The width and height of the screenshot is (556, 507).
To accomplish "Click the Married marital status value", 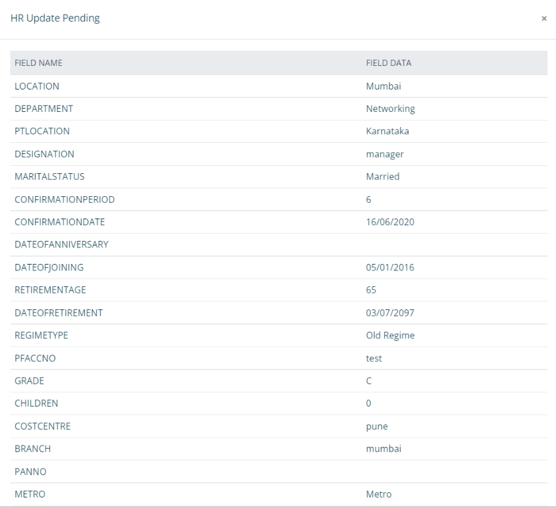I will tap(383, 177).
